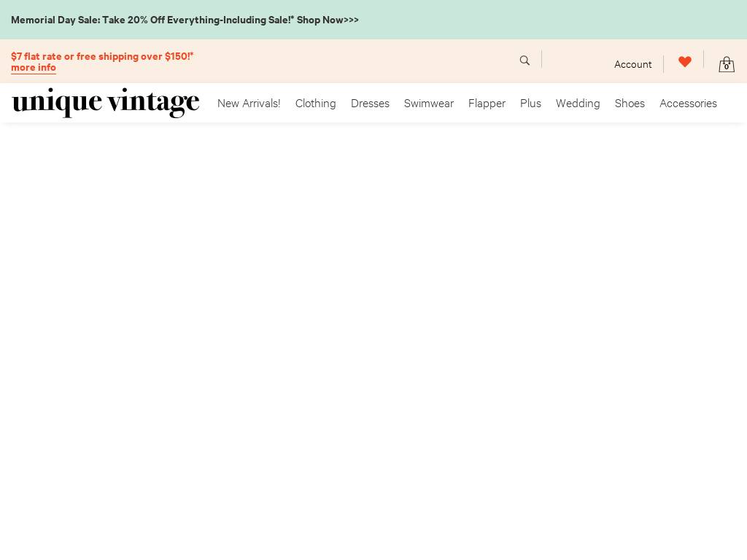Open the Account link
Screen dimensions: 747x560
632,64
